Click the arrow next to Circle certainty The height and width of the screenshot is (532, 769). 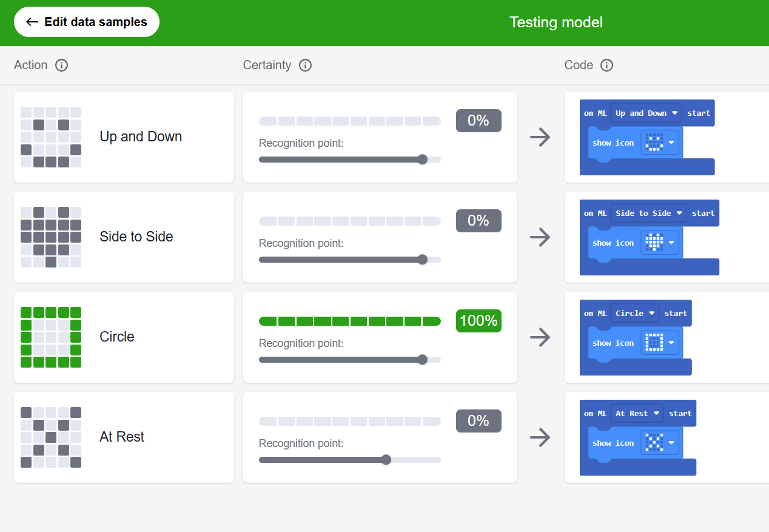point(540,337)
